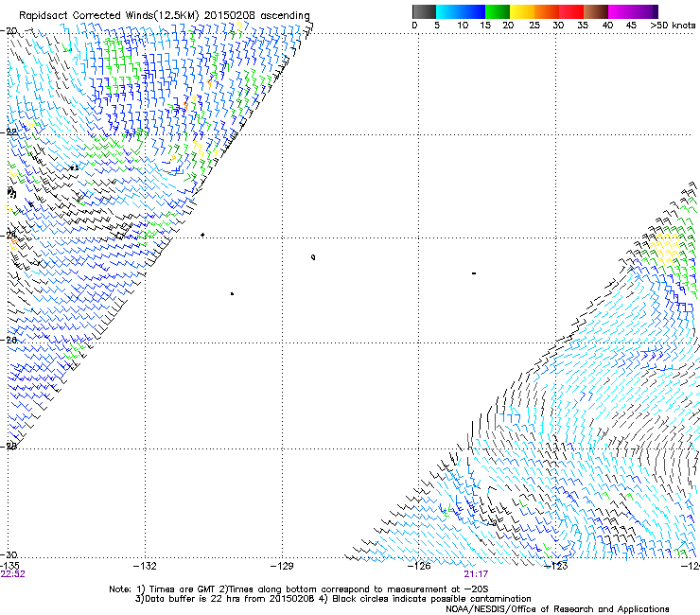Click the brown 35-40 knots legend swatch
Image resolution: width=700 pixels, height=615 pixels.
coord(596,11)
